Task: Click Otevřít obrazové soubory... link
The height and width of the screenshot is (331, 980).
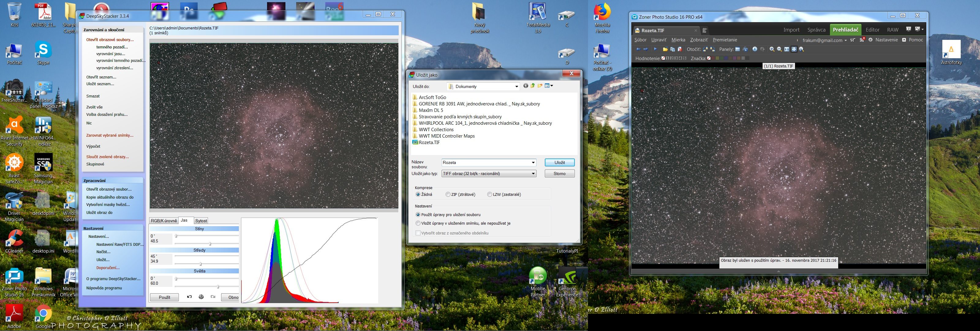Action: click(x=110, y=40)
